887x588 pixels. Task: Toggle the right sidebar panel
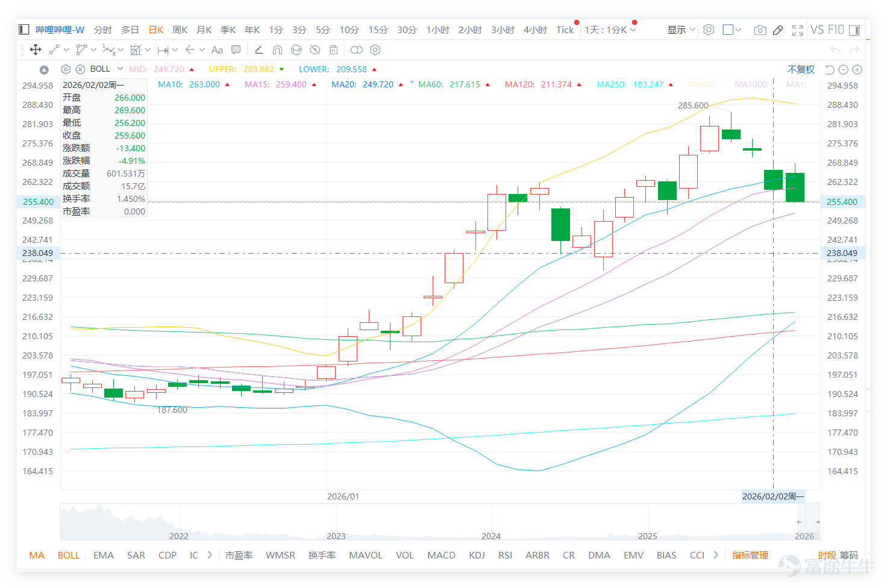[x=854, y=30]
